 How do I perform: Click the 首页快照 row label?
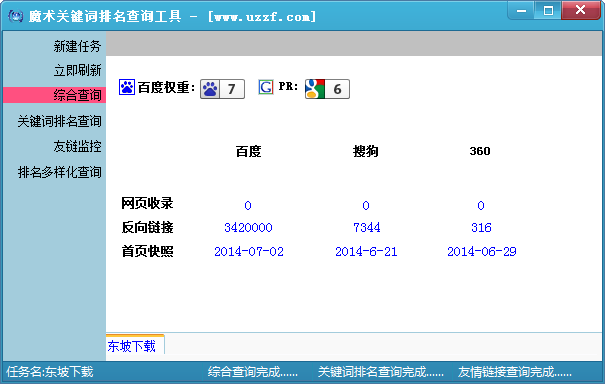tap(147, 251)
